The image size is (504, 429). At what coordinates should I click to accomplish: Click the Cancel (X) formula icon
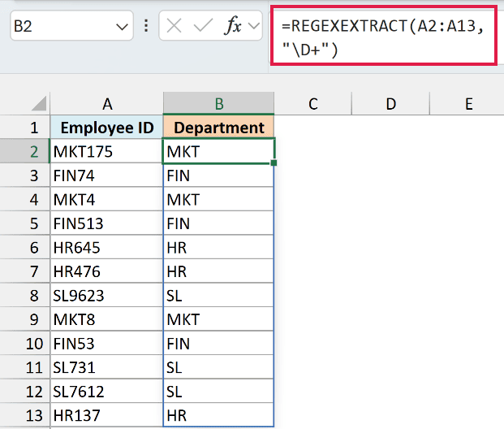174,25
